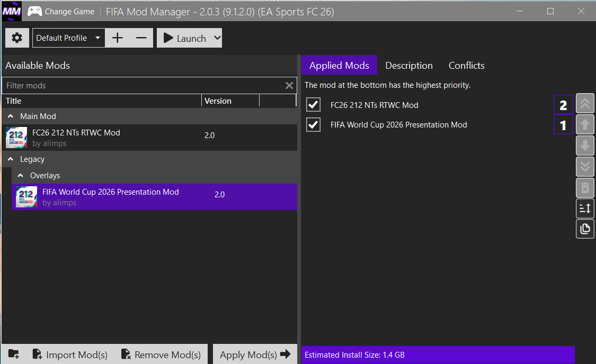Open mods folder with folder-plus icon
The height and width of the screenshot is (364, 596).
14,354
